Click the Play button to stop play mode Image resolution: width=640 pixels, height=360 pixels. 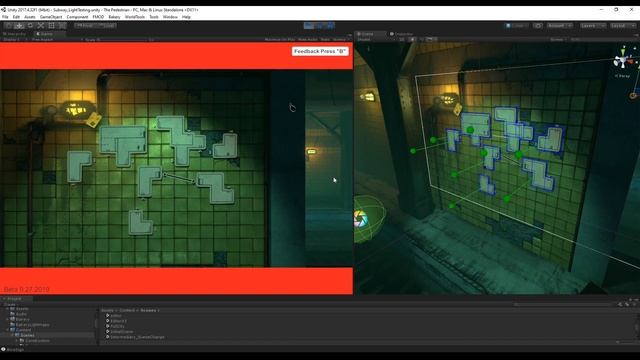pyautogui.click(x=309, y=26)
